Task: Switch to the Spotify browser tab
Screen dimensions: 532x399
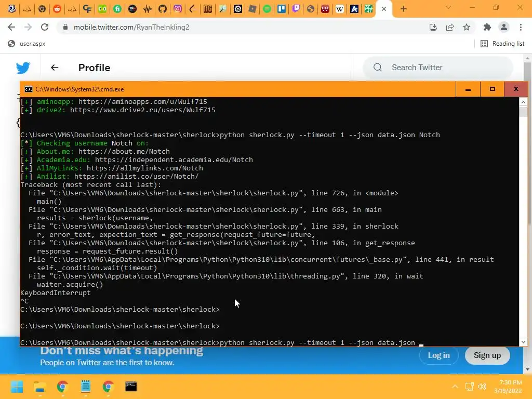Action: click(x=267, y=9)
